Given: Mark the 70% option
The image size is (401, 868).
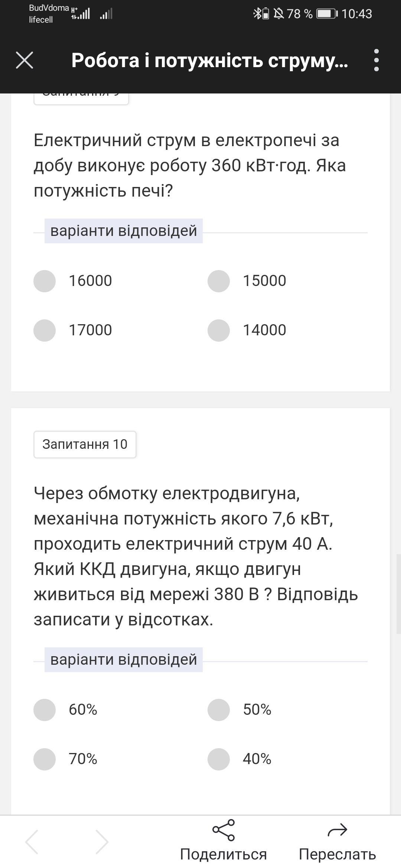Looking at the screenshot, I should tap(45, 759).
